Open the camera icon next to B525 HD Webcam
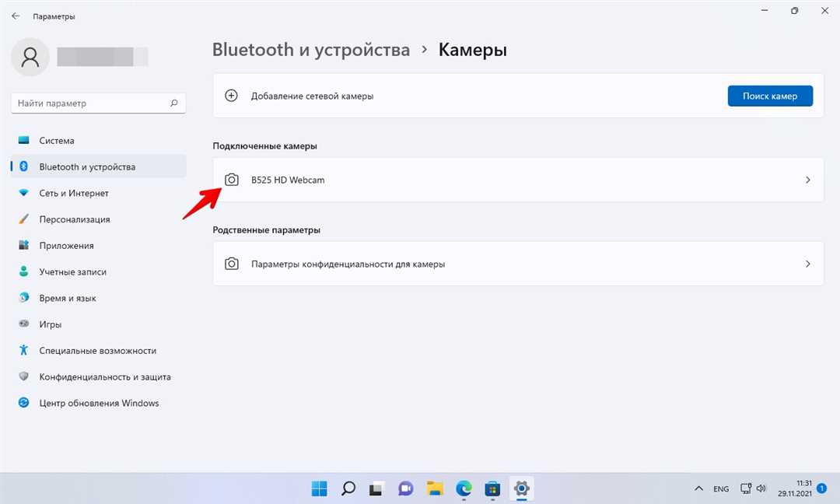The width and height of the screenshot is (840, 504). point(232,180)
